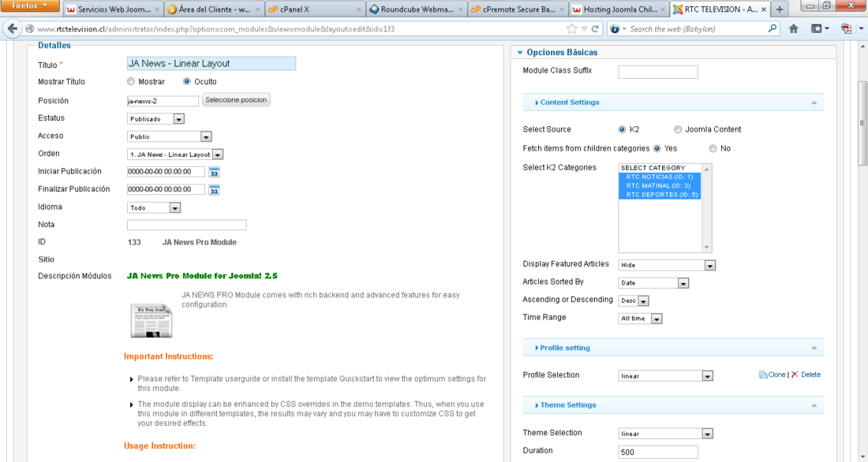868x462 pixels.
Task: Open the Idioma Todo dropdown
Action: (154, 207)
